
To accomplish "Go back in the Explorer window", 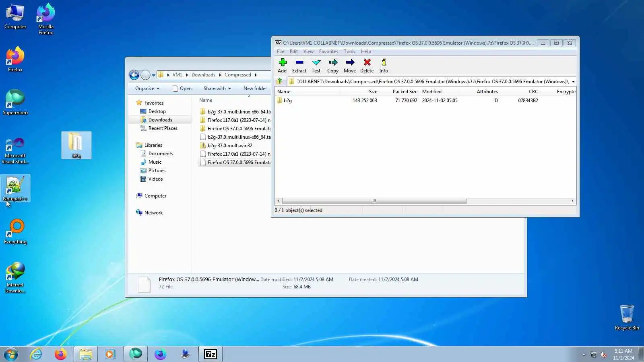I will click(x=134, y=75).
